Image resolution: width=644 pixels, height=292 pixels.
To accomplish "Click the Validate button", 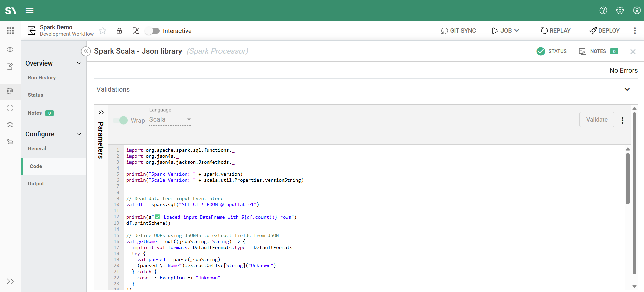I will [597, 120].
